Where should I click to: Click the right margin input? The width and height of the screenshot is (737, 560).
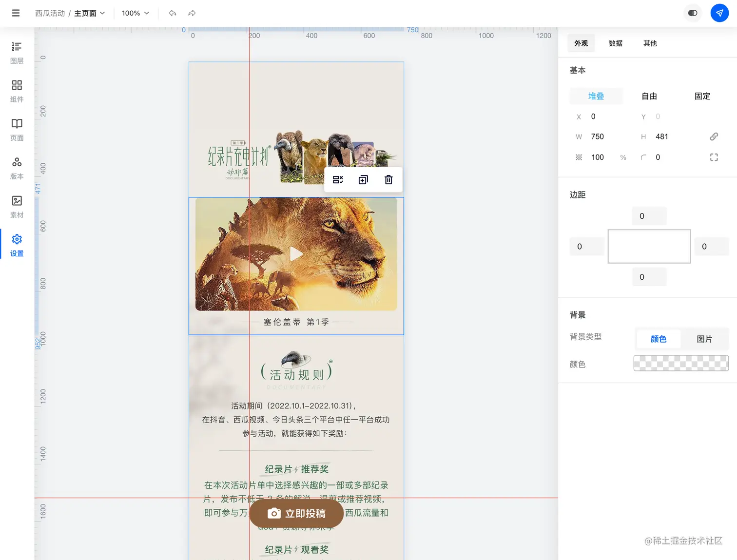[x=712, y=247]
